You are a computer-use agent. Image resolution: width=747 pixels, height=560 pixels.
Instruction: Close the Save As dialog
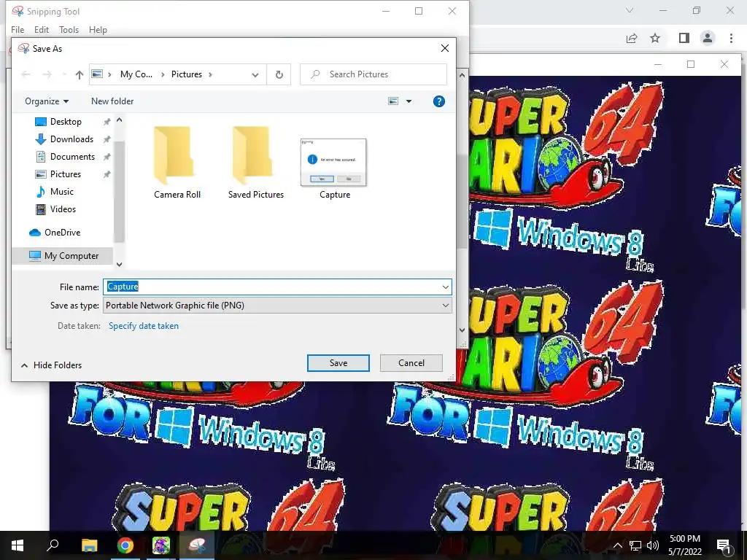click(444, 48)
